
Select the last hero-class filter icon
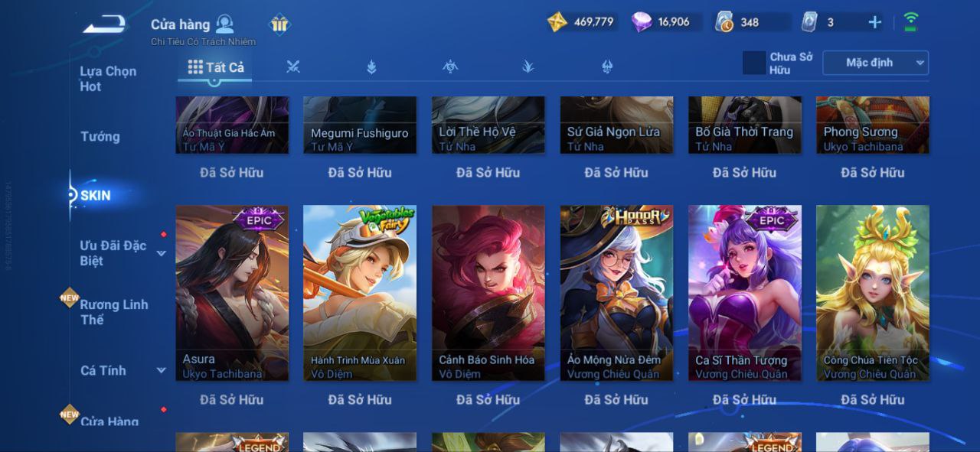point(607,67)
